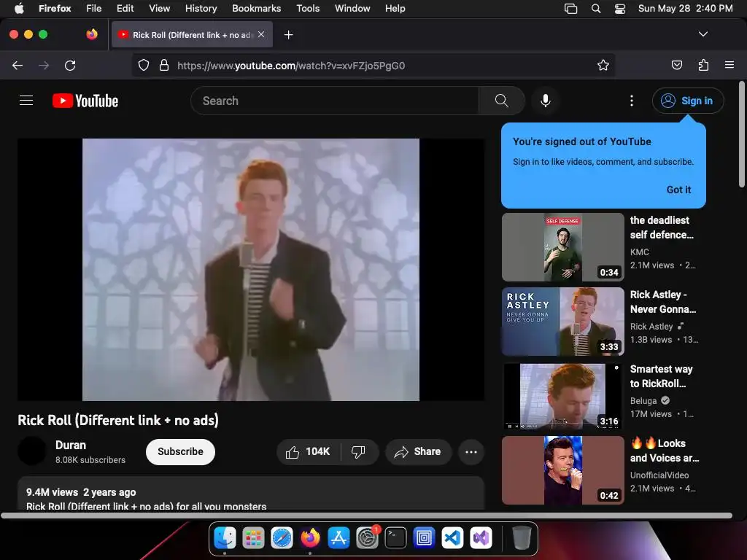Click the horizontal page scrollbar

(366, 516)
